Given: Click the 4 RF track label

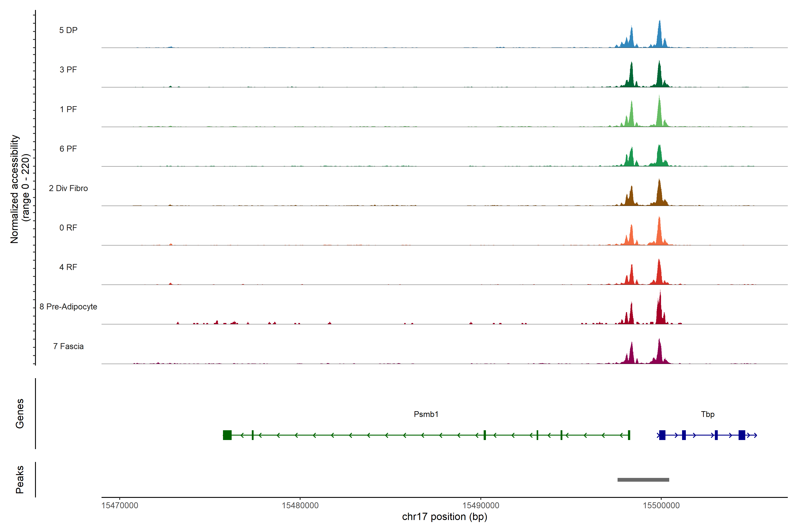Looking at the screenshot, I should tap(68, 267).
